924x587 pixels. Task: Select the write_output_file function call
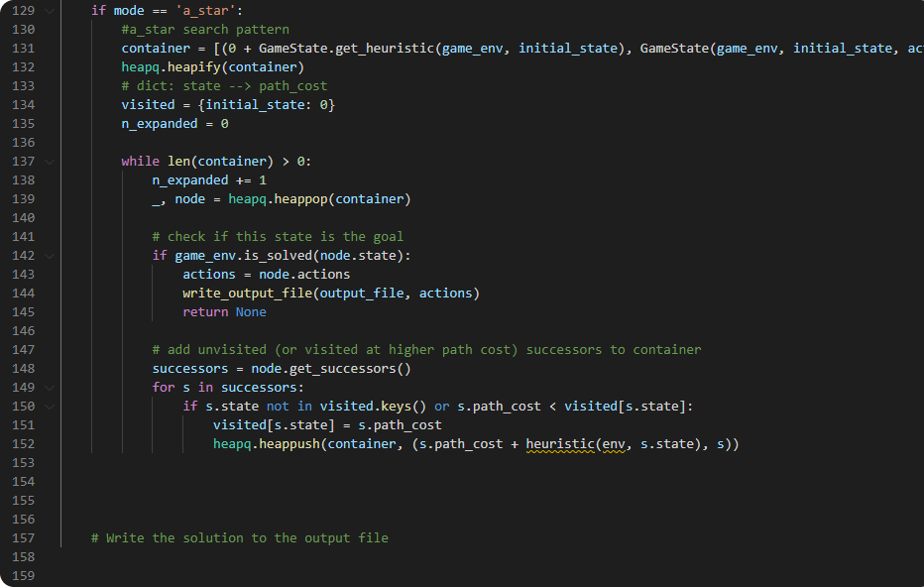249,293
